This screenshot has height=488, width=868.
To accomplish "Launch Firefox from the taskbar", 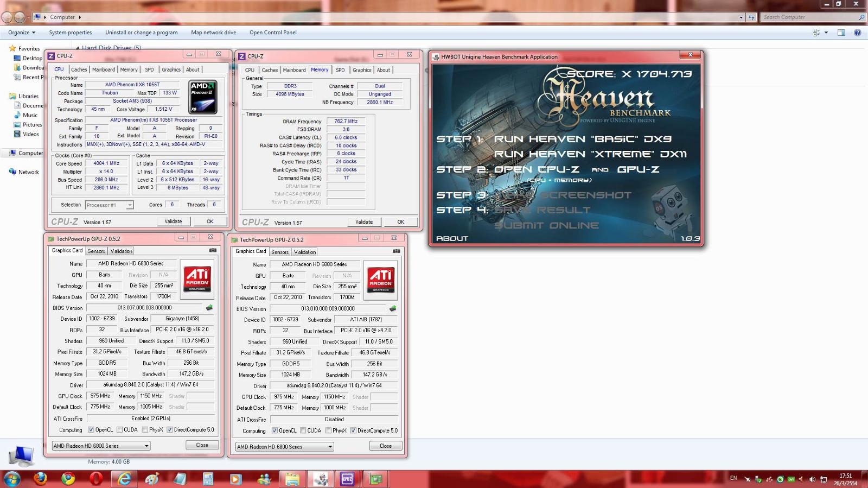I will coord(40,479).
